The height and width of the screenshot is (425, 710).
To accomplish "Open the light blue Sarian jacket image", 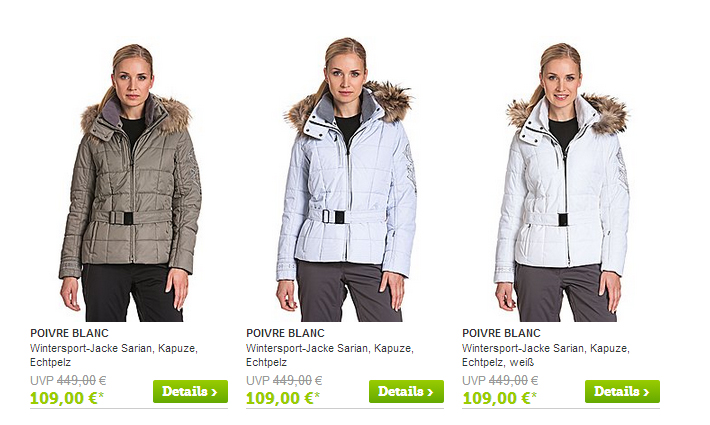I will coord(346,180).
